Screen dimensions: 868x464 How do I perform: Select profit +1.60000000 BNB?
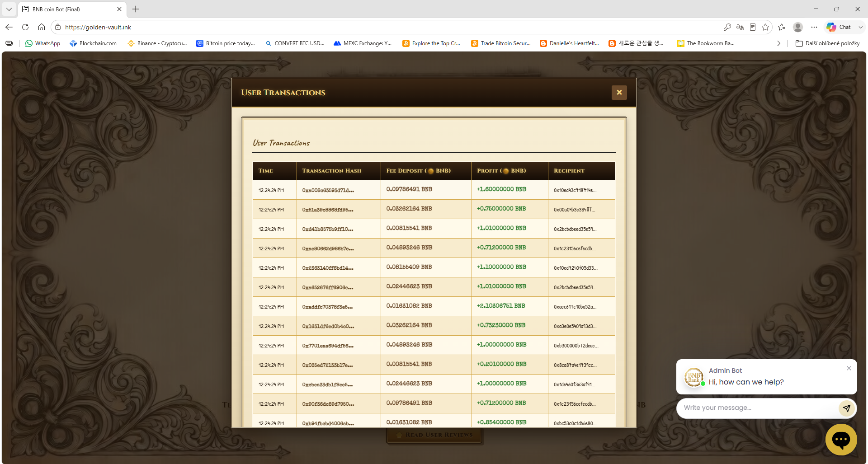coord(501,189)
